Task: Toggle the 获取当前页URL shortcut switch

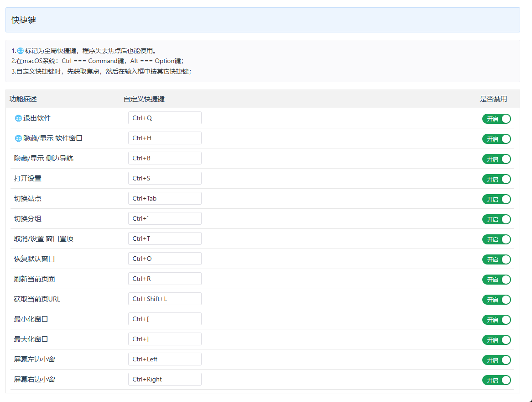Action: (496, 300)
